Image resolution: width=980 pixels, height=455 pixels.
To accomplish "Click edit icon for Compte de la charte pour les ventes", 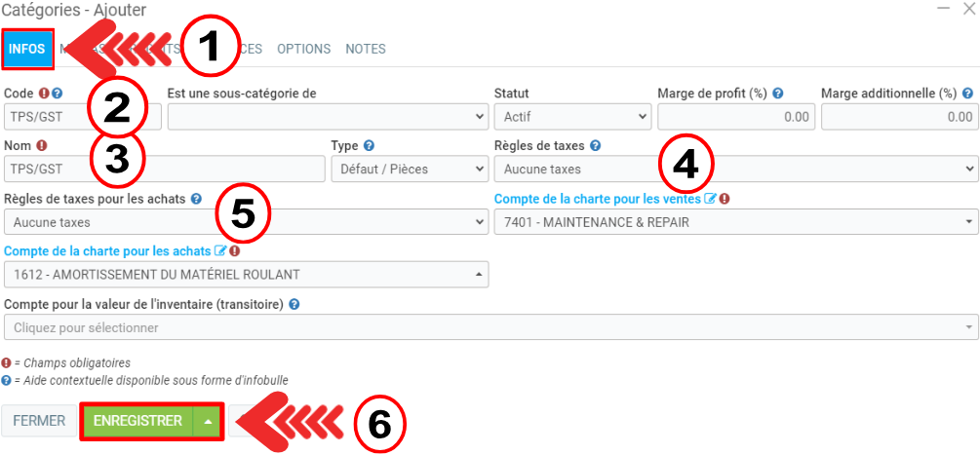I will (710, 199).
